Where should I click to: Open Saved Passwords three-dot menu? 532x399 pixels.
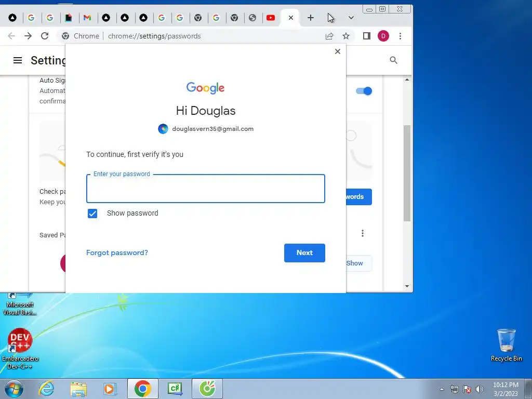coord(363,233)
